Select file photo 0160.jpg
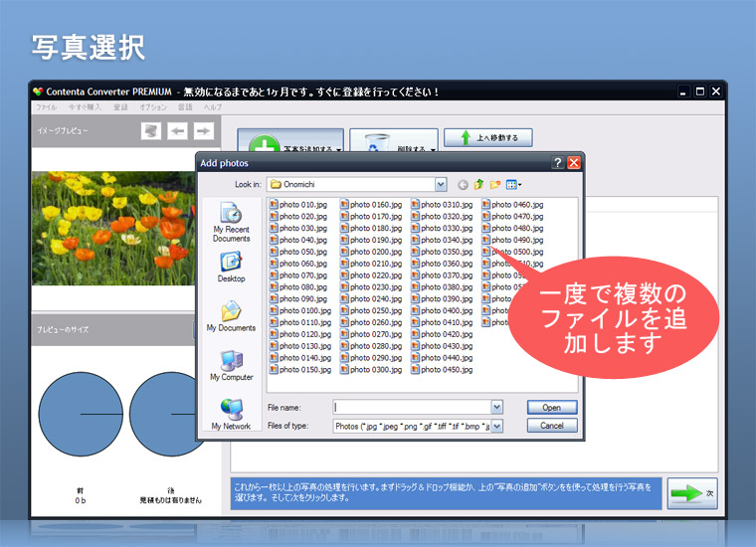The image size is (756, 547). [371, 204]
